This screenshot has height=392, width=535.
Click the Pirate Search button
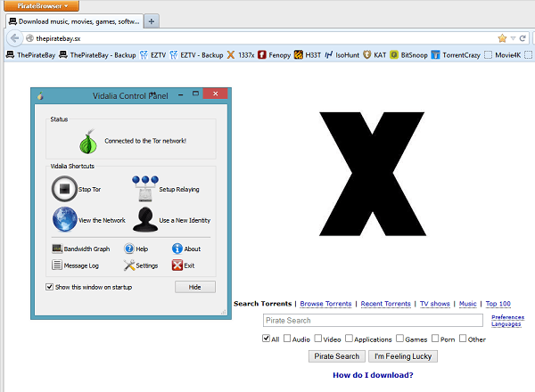coord(337,356)
